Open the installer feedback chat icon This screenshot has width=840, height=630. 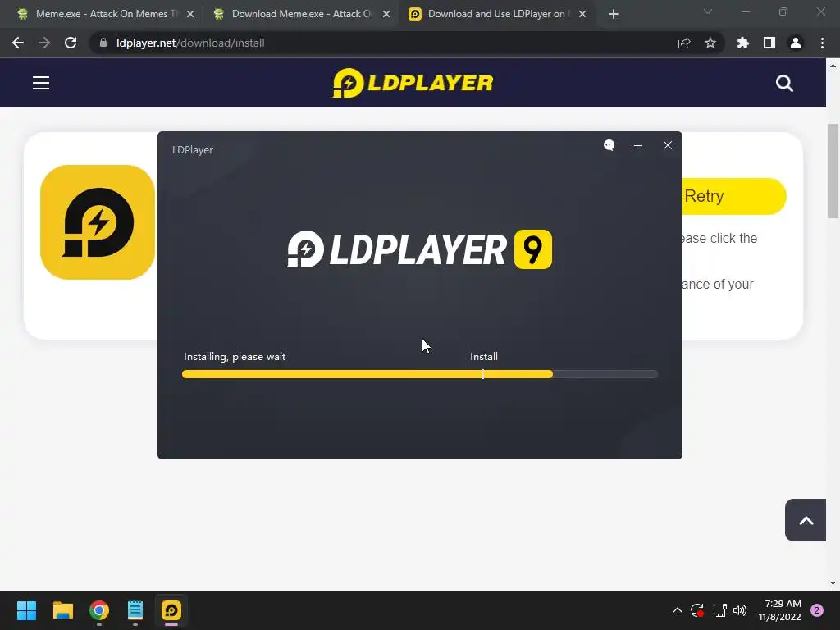pos(609,145)
